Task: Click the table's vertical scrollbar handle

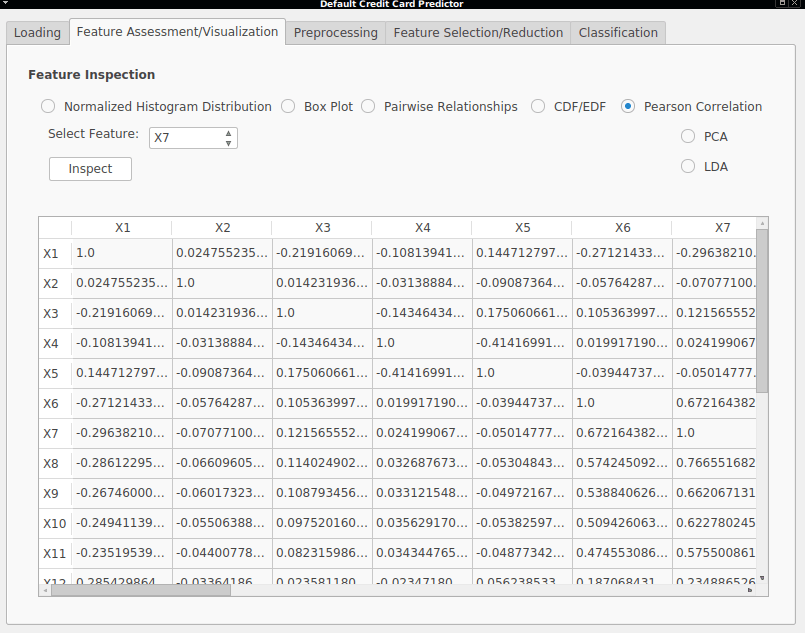Action: point(762,311)
